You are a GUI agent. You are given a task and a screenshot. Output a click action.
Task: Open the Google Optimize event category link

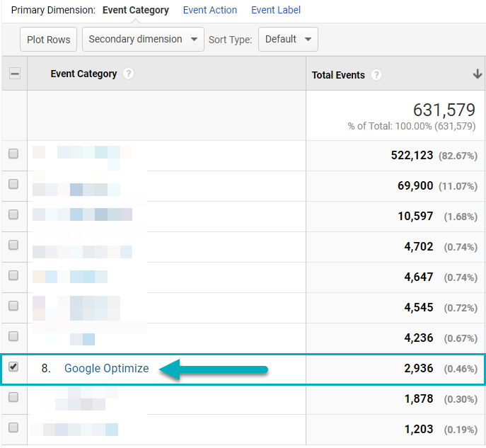click(106, 368)
